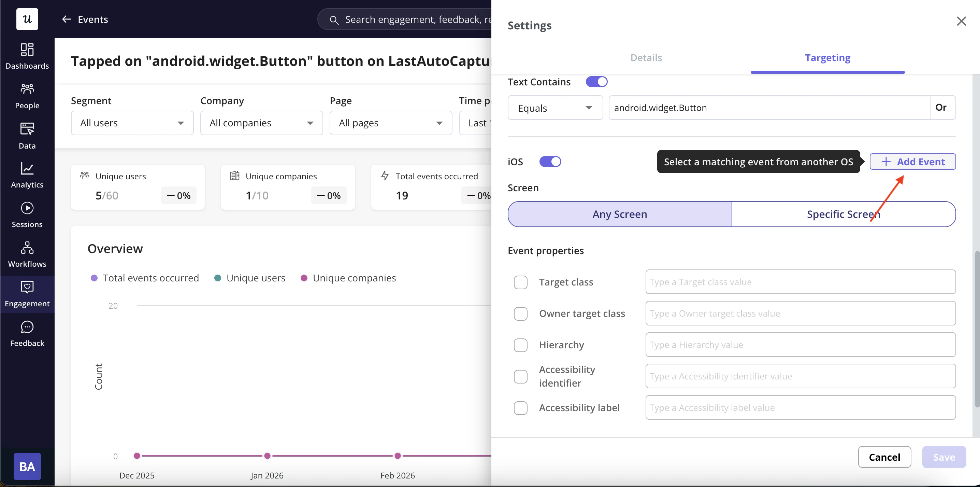Viewport: 980px width, 487px height.
Task: Check the Hierarchy checkbox
Action: [x=520, y=345]
